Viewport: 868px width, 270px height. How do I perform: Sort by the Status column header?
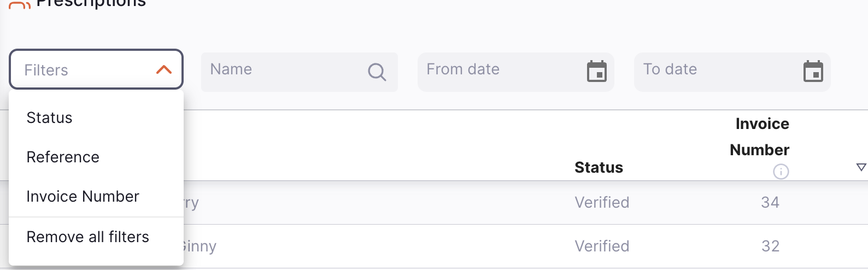[599, 167]
